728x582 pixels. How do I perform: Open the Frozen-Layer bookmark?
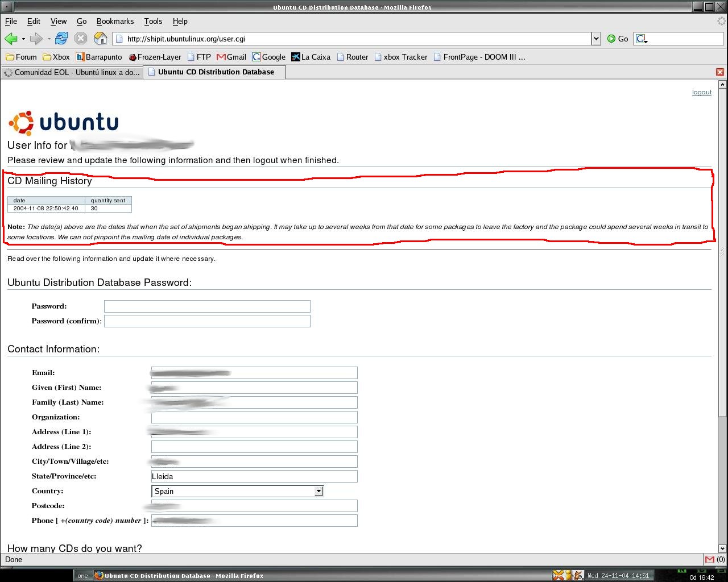coord(155,57)
